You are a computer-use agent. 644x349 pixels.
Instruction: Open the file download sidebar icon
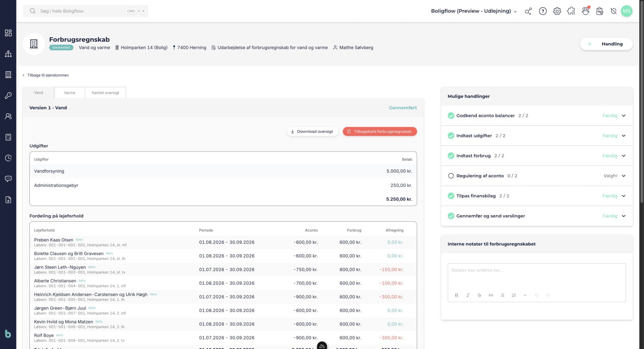click(x=8, y=200)
